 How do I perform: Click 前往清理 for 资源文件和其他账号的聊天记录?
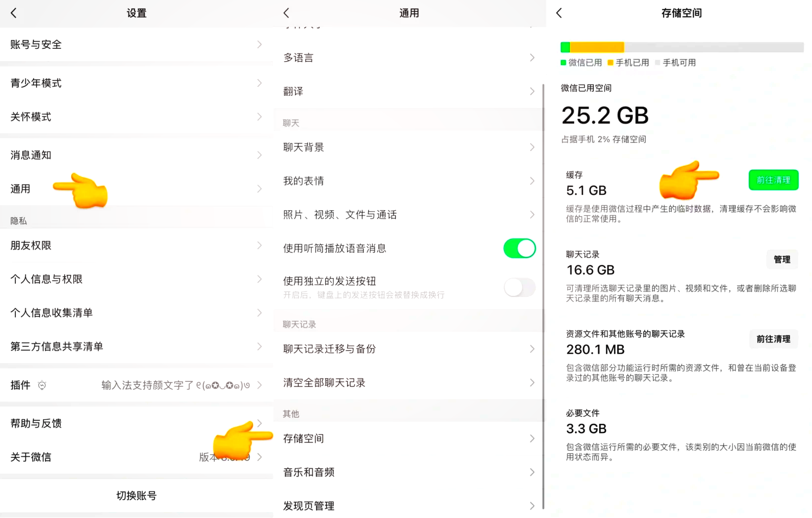773,339
